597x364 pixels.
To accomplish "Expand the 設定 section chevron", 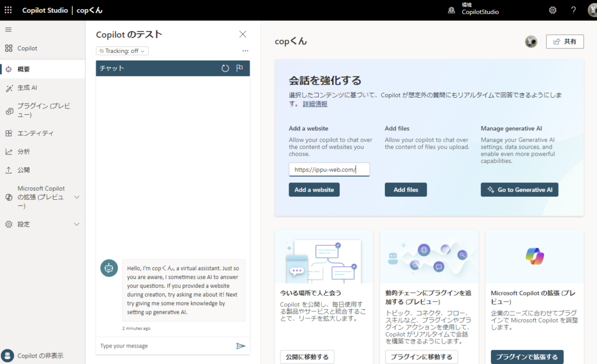I will [x=76, y=224].
